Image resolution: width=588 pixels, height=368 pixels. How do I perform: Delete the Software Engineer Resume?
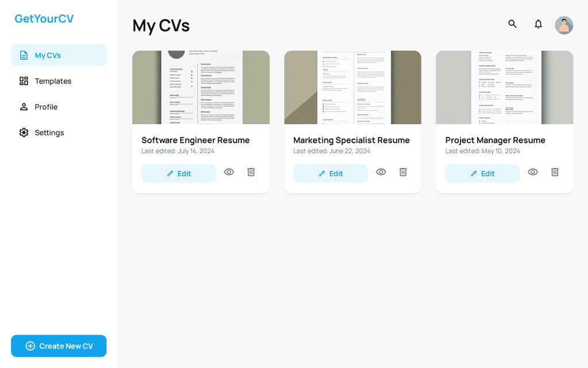pyautogui.click(x=251, y=172)
